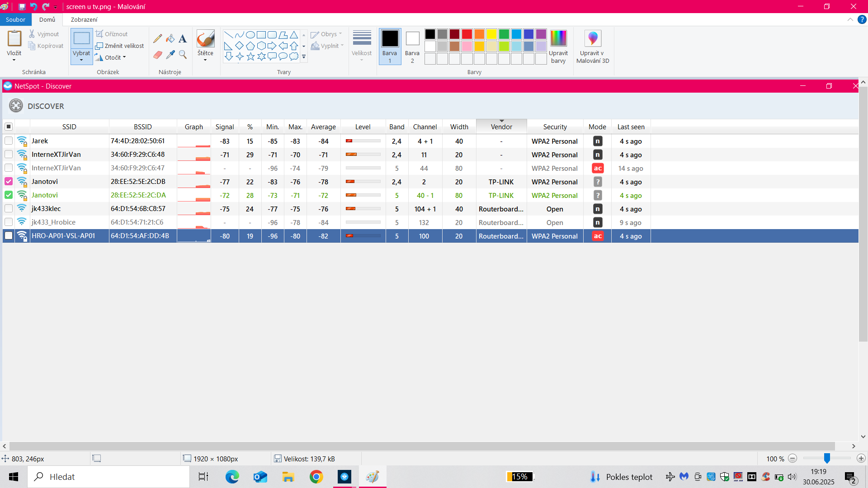The height and width of the screenshot is (488, 868).
Task: Select the Pencil tool
Action: click(x=157, y=39)
